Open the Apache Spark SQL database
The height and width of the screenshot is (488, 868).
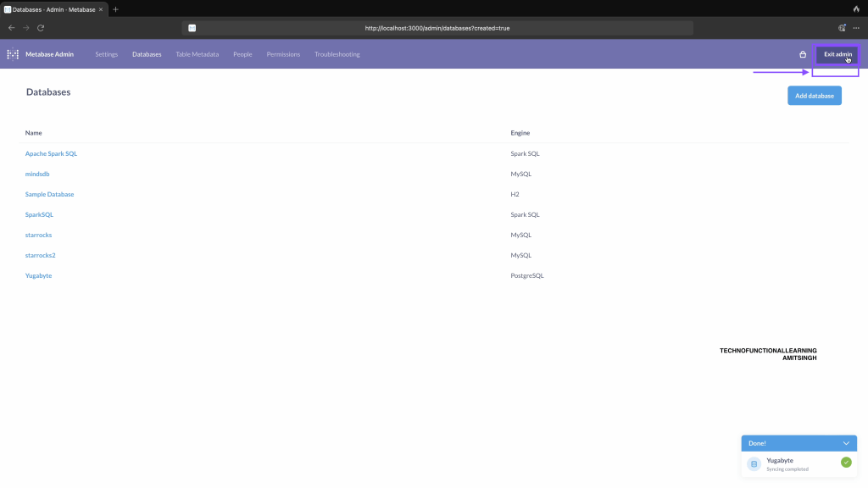[51, 153]
